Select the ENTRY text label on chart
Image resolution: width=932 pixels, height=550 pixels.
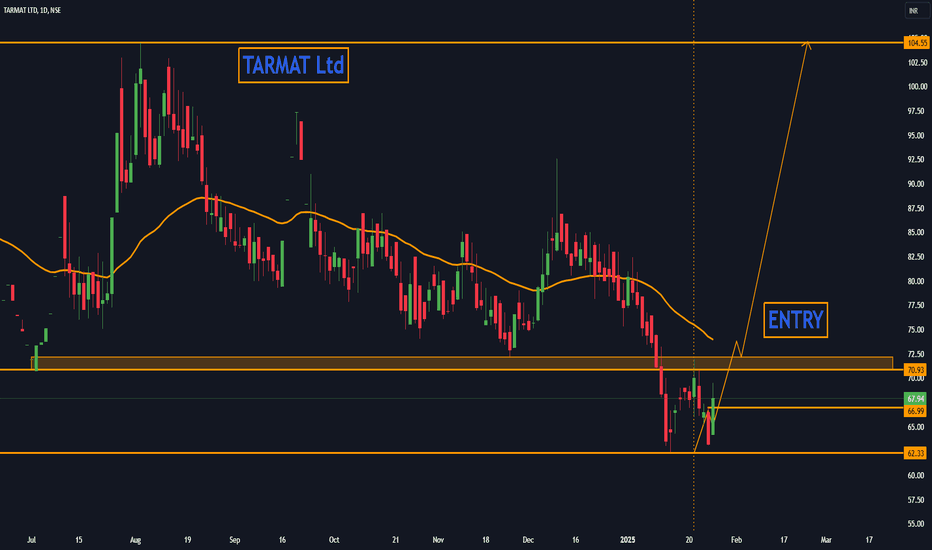pyautogui.click(x=795, y=320)
